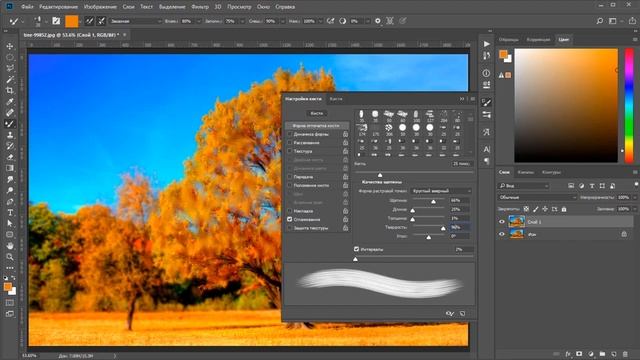Open the Actions panel play icon
Screen dimensions: 640x360
(487, 44)
